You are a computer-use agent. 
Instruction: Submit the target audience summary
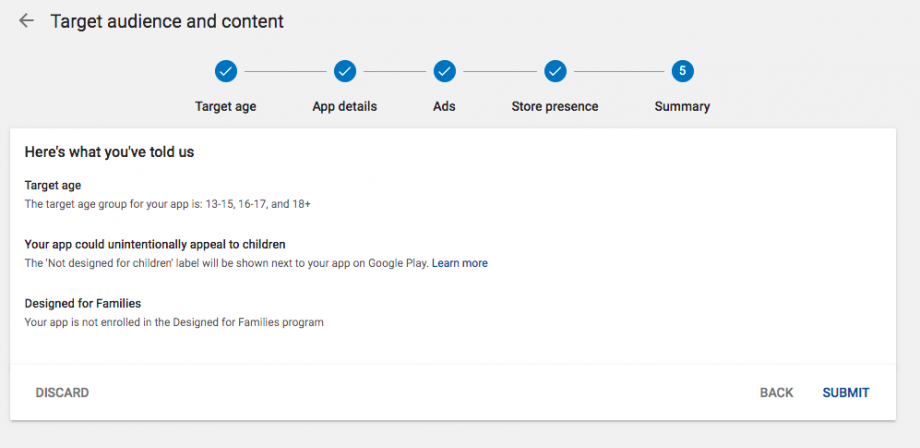(x=845, y=393)
